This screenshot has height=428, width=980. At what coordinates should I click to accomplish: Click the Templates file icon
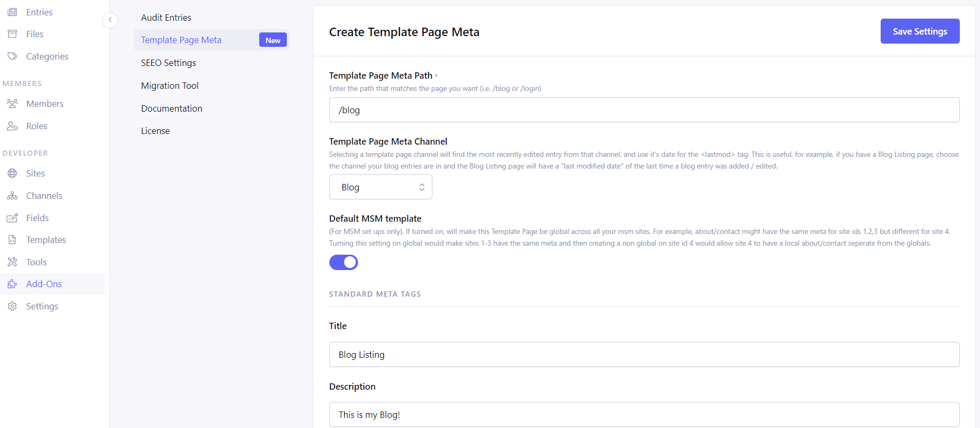[x=12, y=240]
